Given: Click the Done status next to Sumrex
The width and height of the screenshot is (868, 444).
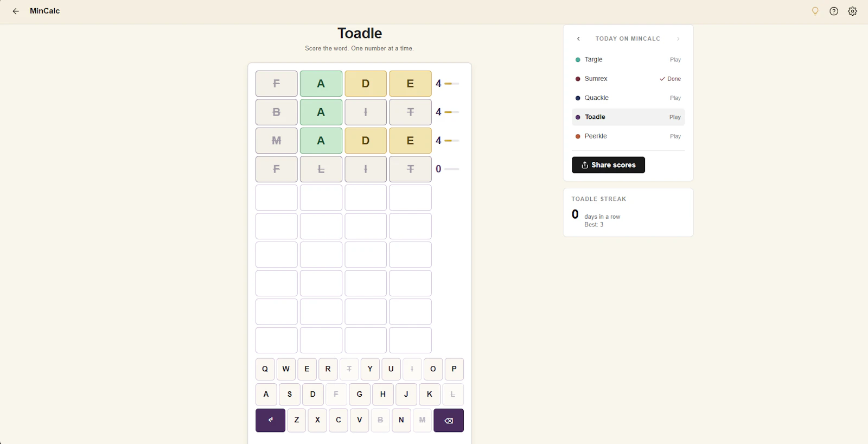Looking at the screenshot, I should coord(671,79).
